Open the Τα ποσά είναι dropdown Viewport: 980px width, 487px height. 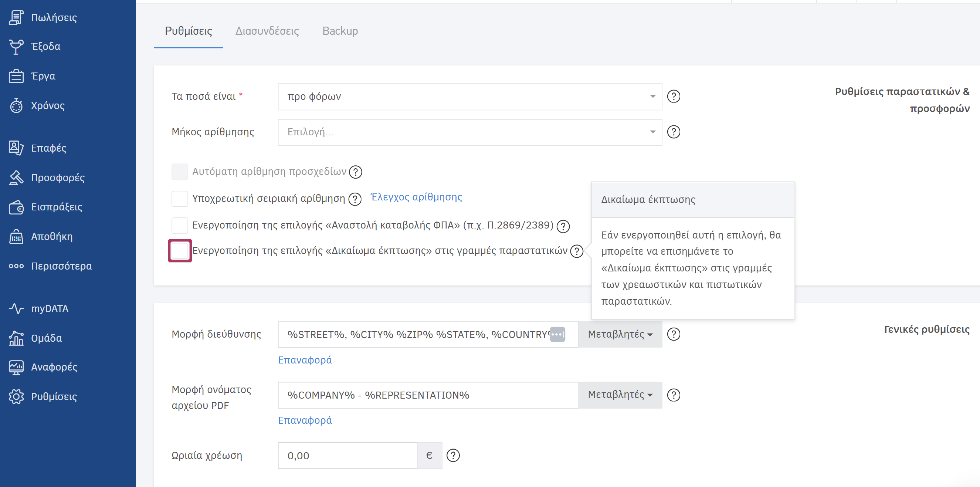[x=470, y=97]
